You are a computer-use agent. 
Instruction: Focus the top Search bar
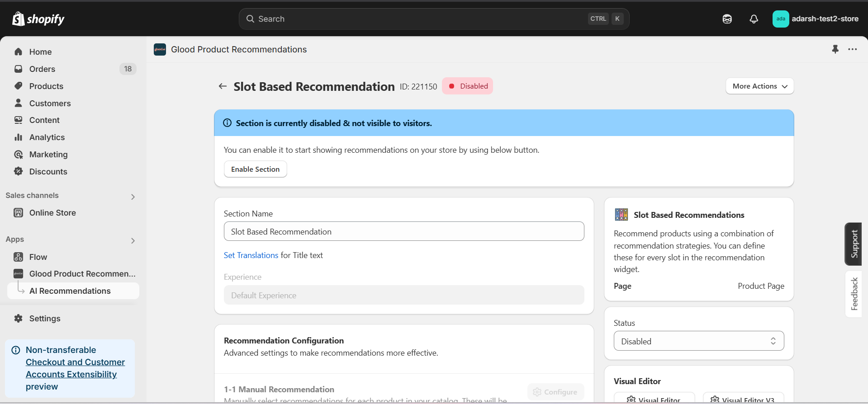coord(434,19)
